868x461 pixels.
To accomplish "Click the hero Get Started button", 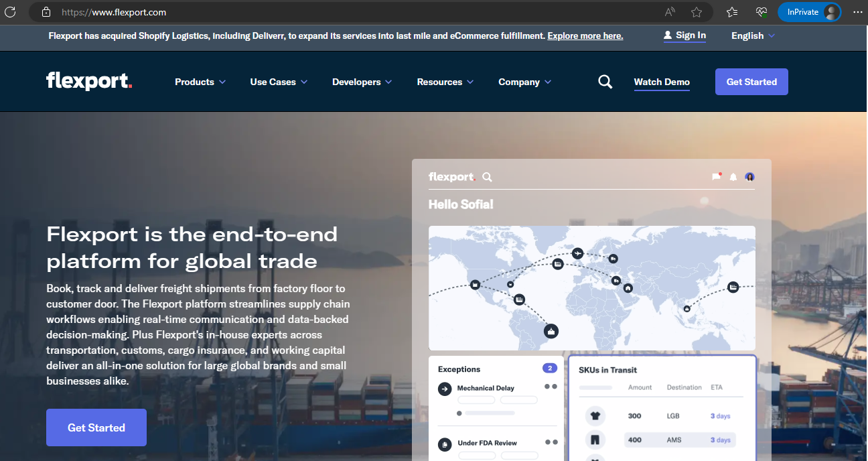I will pyautogui.click(x=96, y=427).
